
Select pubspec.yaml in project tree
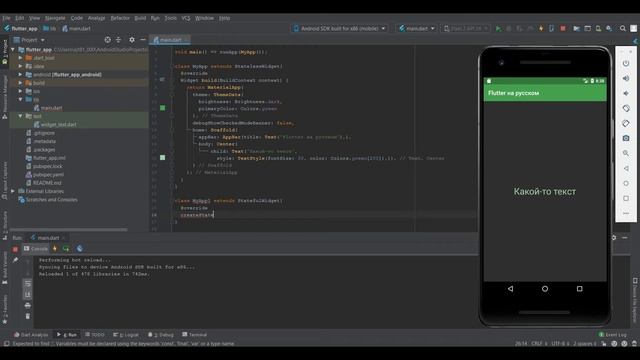tap(48, 175)
